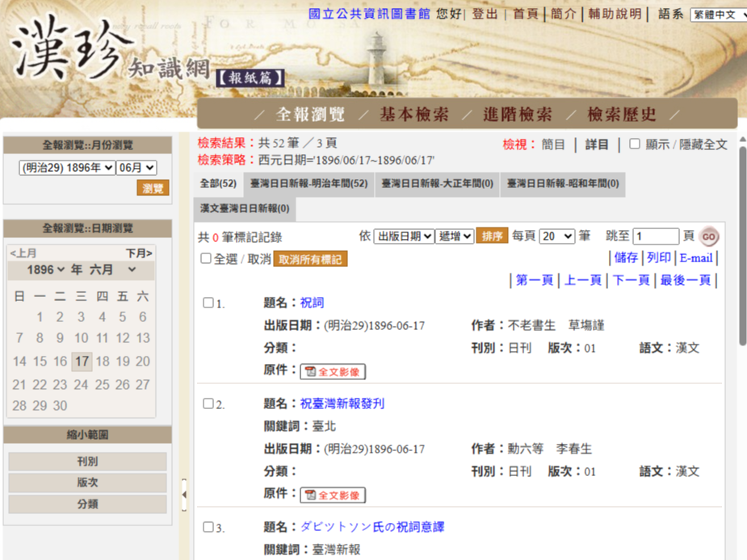
Task: Open the per-page 20 dropdown
Action: [x=557, y=236]
